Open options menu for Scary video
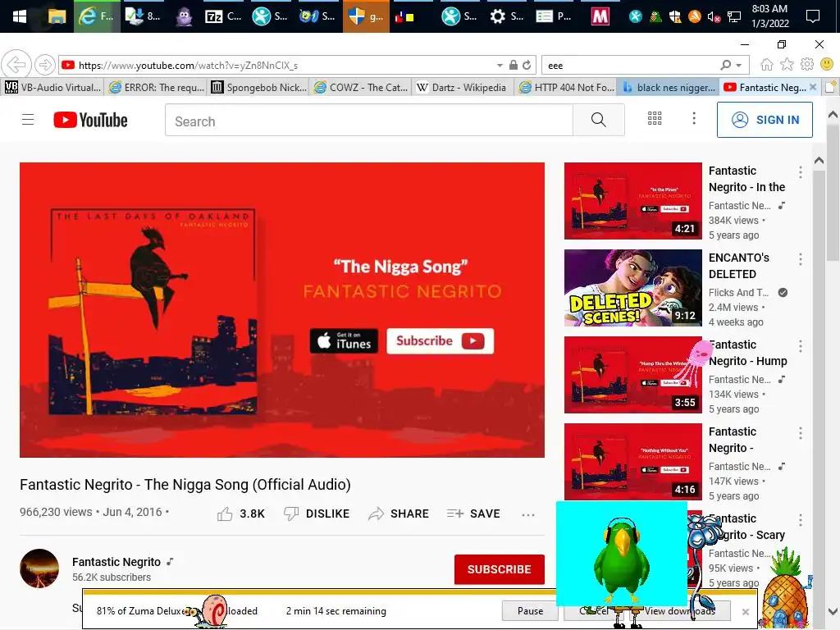The height and width of the screenshot is (630, 840). coord(801,520)
